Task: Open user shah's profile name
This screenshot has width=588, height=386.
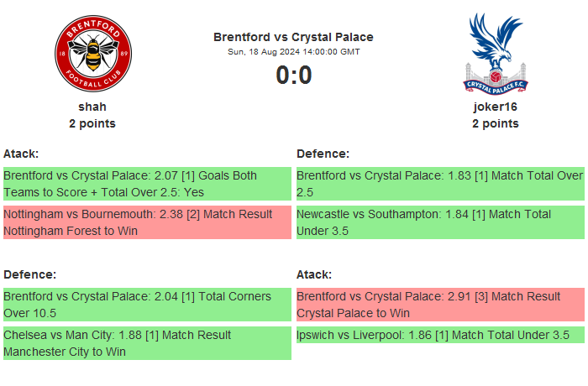Action: pos(92,107)
